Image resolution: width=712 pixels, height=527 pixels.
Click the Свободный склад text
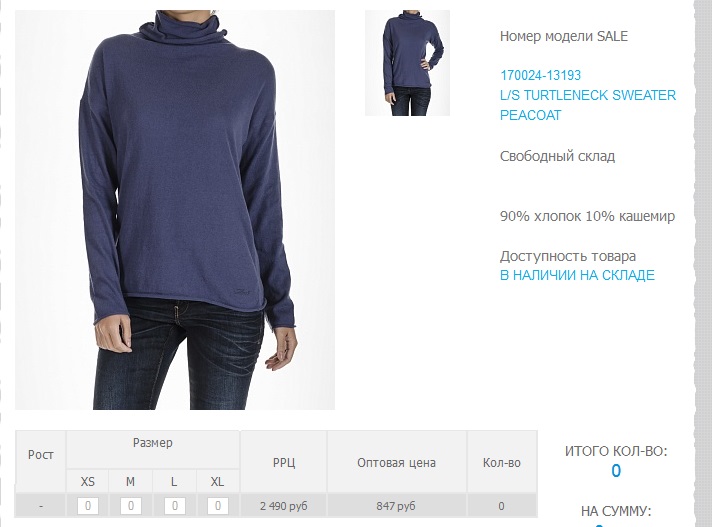tap(557, 156)
